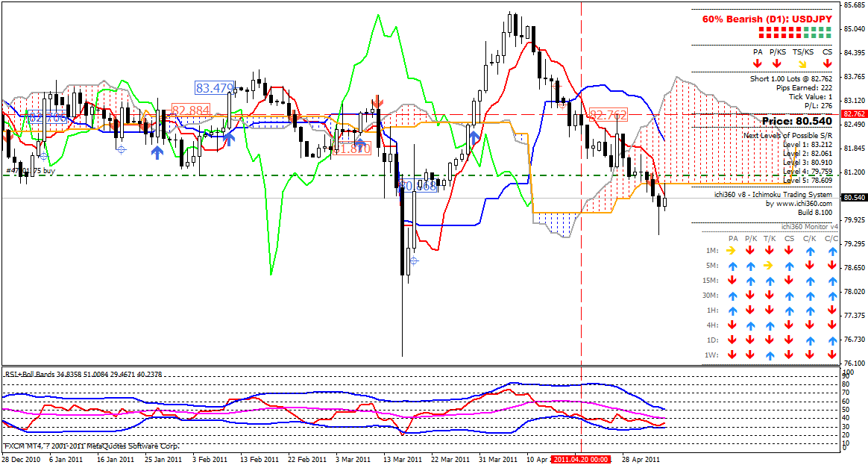Screen dimensions: 868x465
Task: Click the 85.688 top price axis value
Action: pyautogui.click(x=855, y=5)
